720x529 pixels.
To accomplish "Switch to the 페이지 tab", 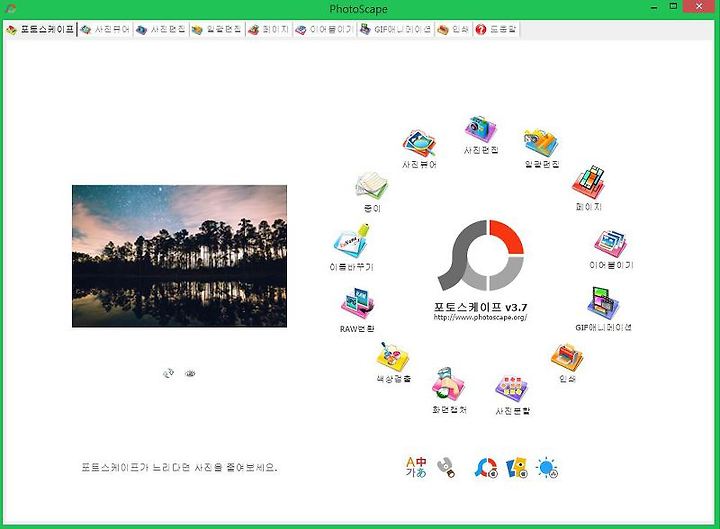I will pos(269,29).
